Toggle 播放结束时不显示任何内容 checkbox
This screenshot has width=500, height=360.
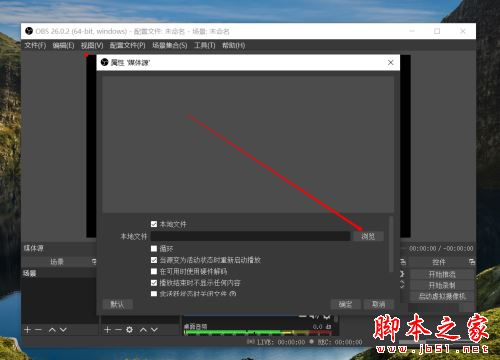coord(154,283)
